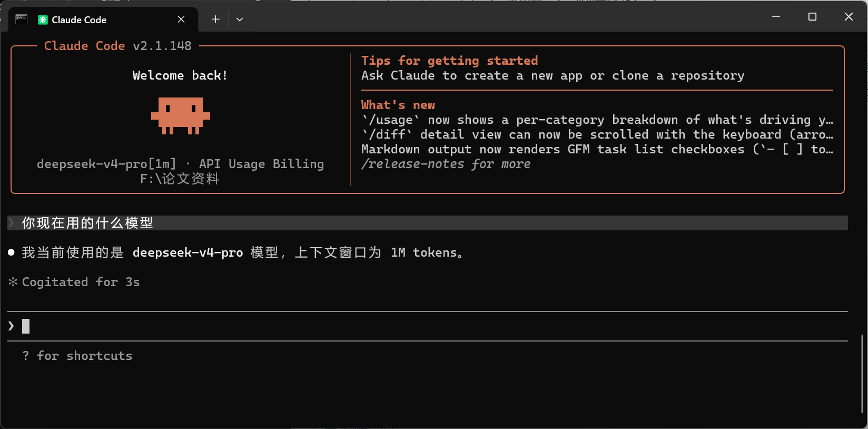Click the terminal vertical scrollbar

pos(862,373)
